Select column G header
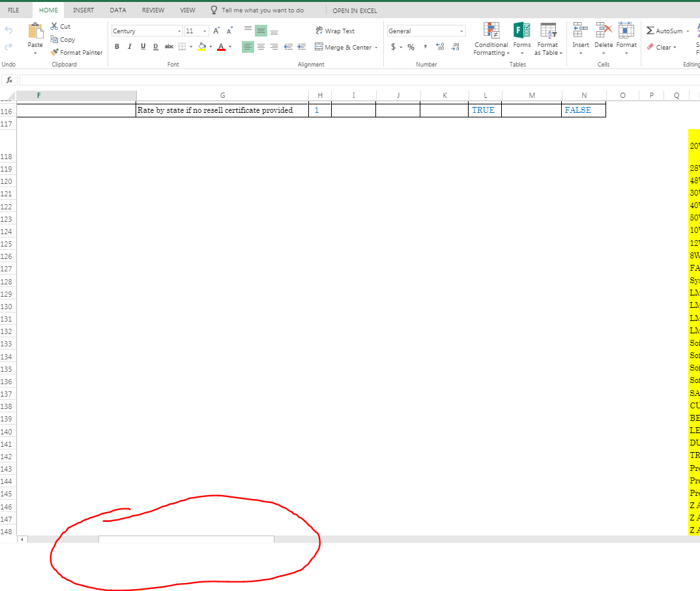700x591 pixels. 222,95
